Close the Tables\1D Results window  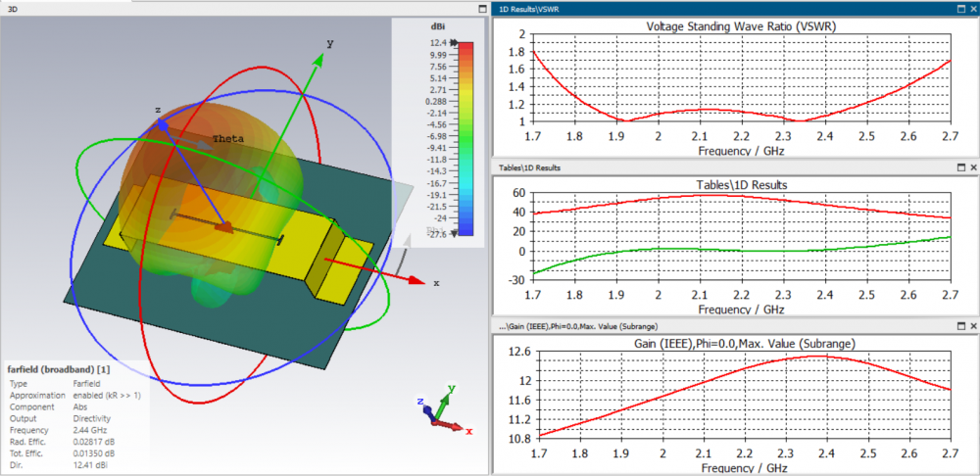point(973,168)
